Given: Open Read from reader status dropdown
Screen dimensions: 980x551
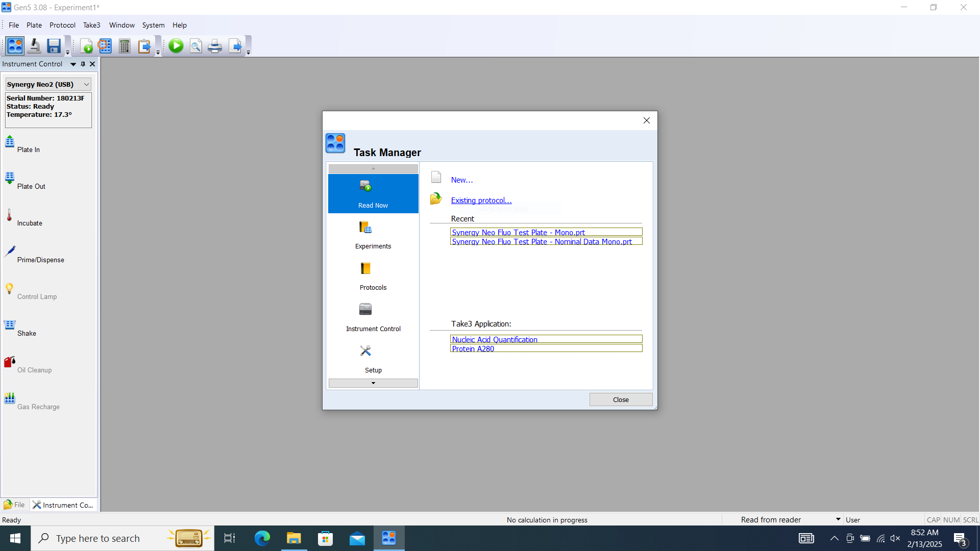Looking at the screenshot, I should pos(838,519).
